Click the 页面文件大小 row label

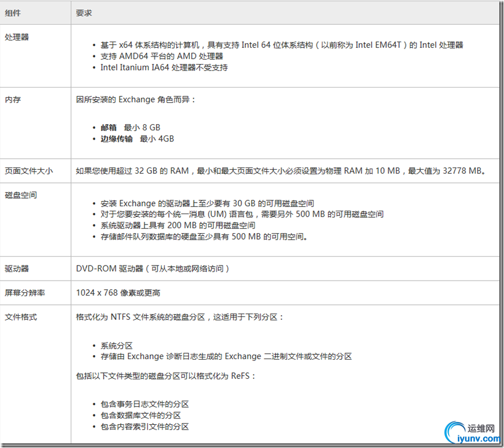click(x=29, y=171)
